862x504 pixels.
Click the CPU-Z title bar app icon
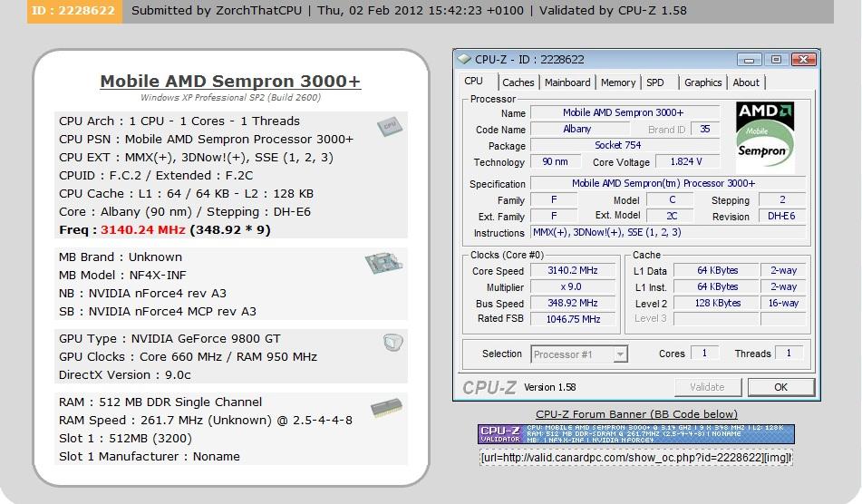(464, 59)
